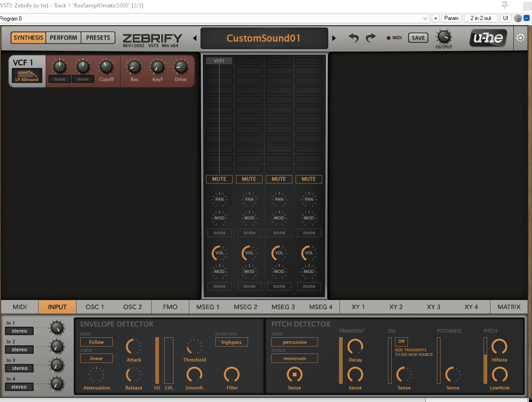Open the In 2 stereo selector
The image size is (532, 402).
pos(19,349)
